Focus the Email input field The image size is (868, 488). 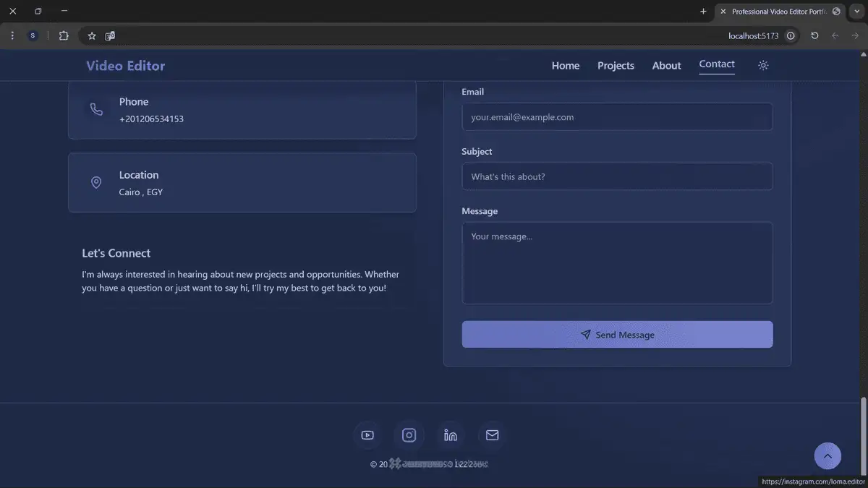(x=618, y=117)
